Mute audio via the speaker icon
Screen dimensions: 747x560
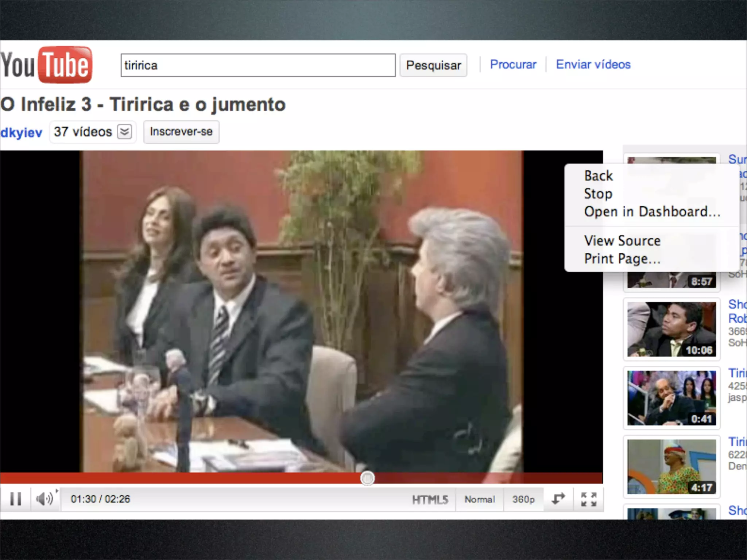(44, 499)
